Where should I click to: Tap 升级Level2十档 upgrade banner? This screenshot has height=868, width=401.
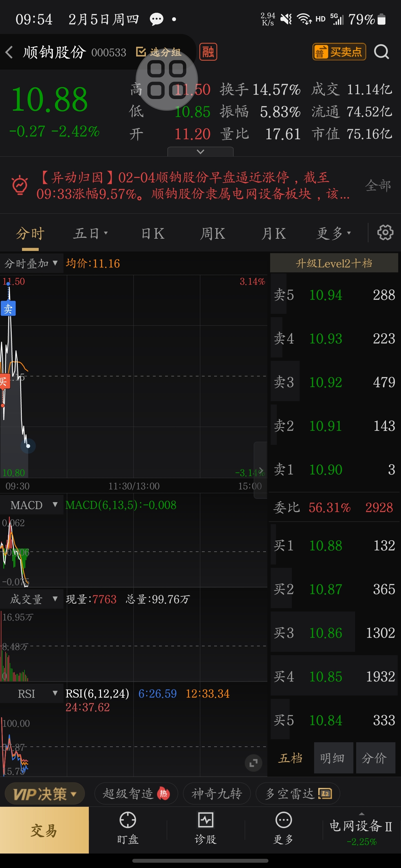point(334,263)
